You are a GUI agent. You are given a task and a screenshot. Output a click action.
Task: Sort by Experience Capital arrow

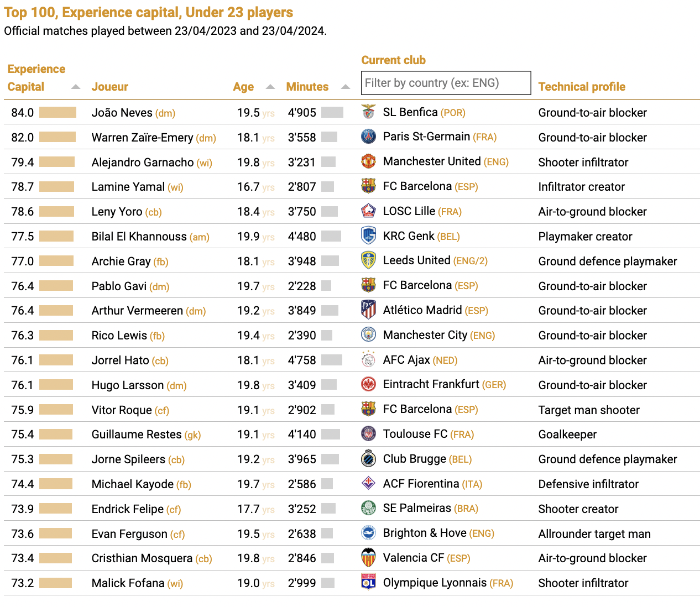76,87
